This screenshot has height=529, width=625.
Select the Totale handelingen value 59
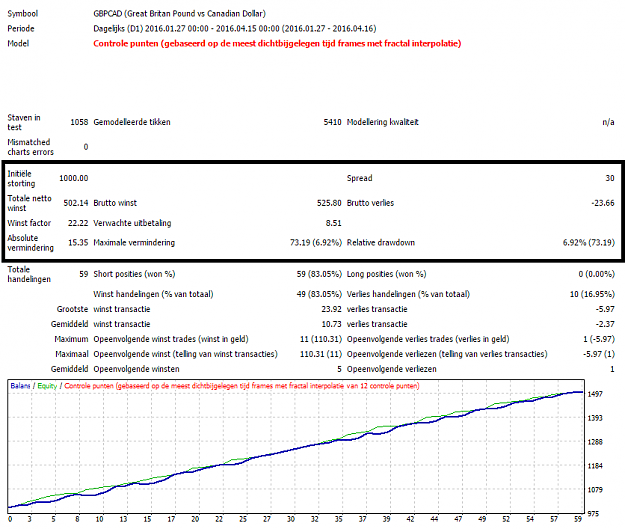coord(83,274)
